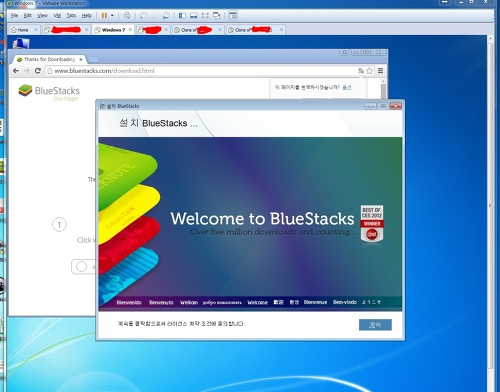Expand the power options dropdown arrow
This screenshot has width=500, height=392.
click(112, 16)
